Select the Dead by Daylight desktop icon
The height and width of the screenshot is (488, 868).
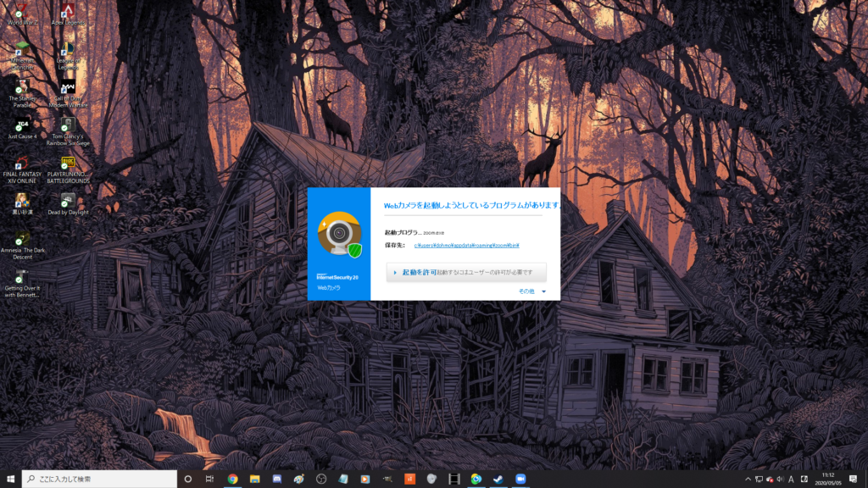point(68,204)
